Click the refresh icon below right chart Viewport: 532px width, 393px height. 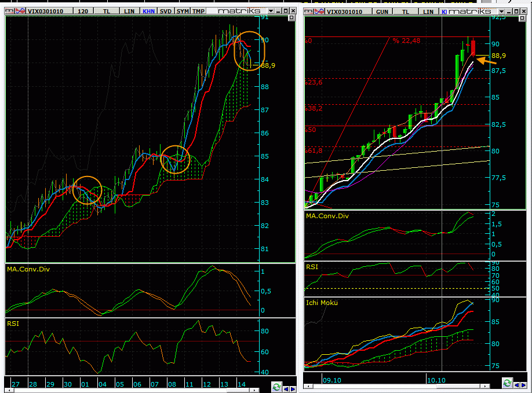(x=507, y=383)
